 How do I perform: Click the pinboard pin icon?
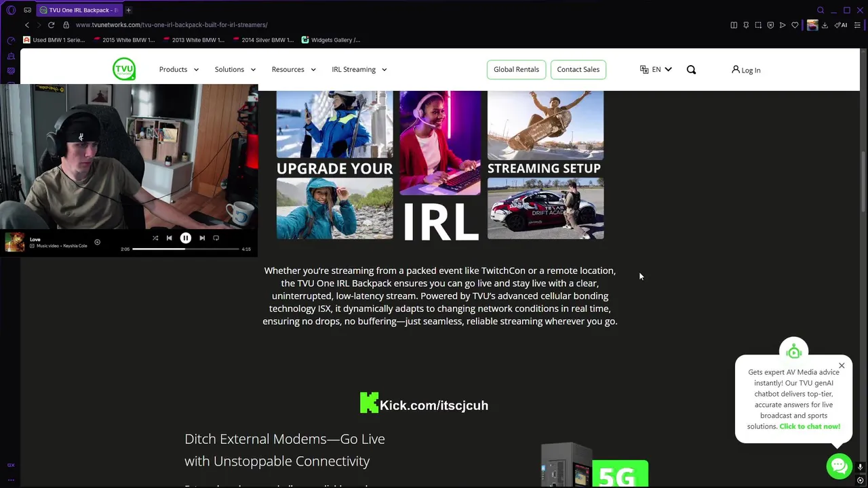[x=746, y=25]
